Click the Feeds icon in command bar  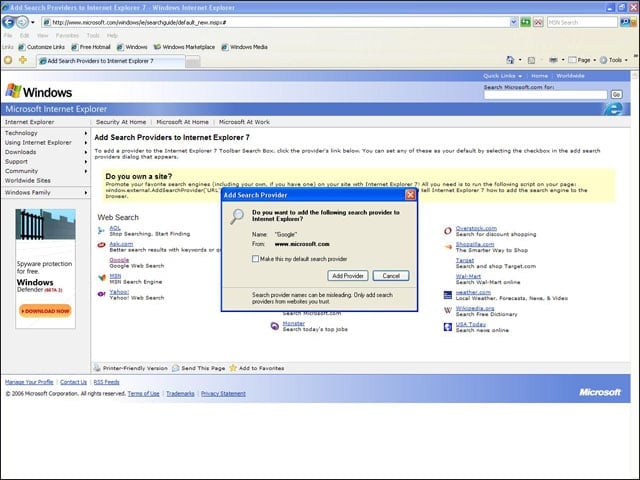pyautogui.click(x=531, y=60)
